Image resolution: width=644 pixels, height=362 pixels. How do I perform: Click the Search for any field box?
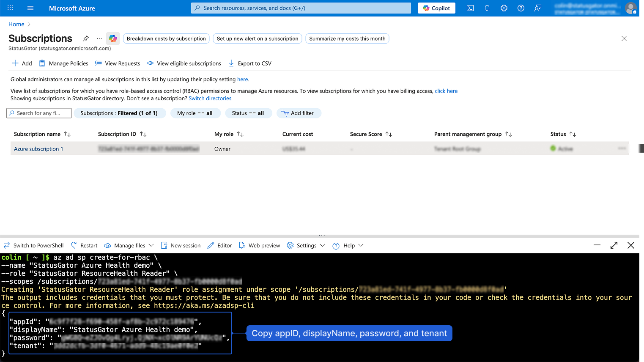pos(38,113)
